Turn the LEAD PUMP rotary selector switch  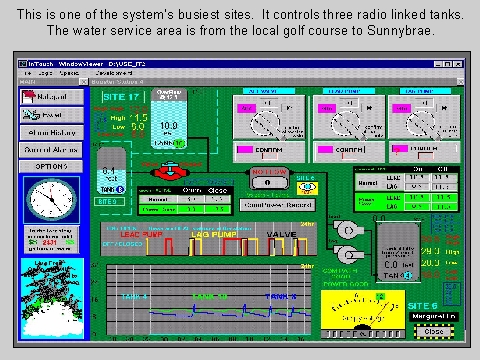point(346,124)
